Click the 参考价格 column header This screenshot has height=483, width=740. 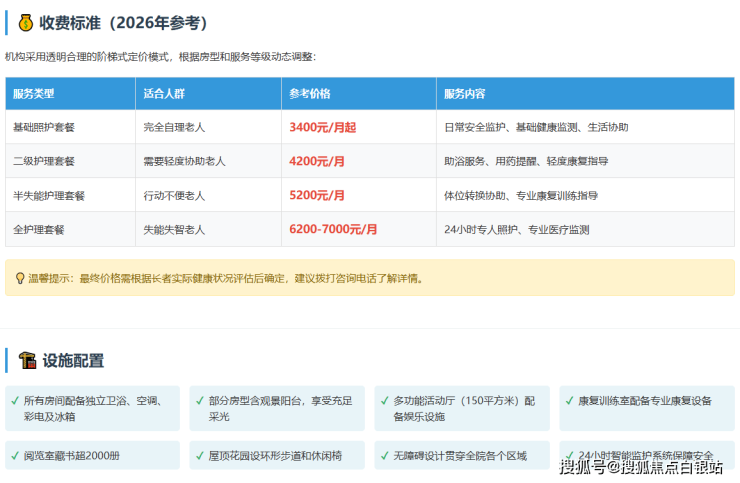(310, 94)
